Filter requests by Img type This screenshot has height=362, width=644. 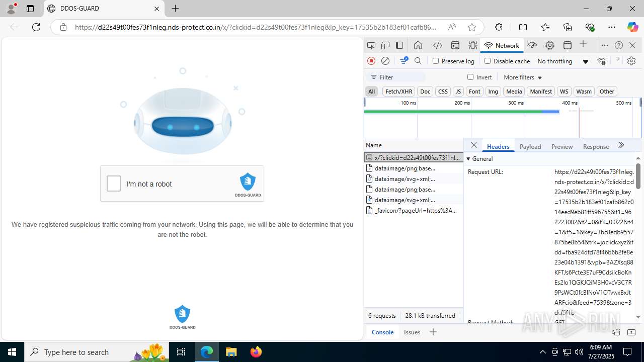pos(493,91)
